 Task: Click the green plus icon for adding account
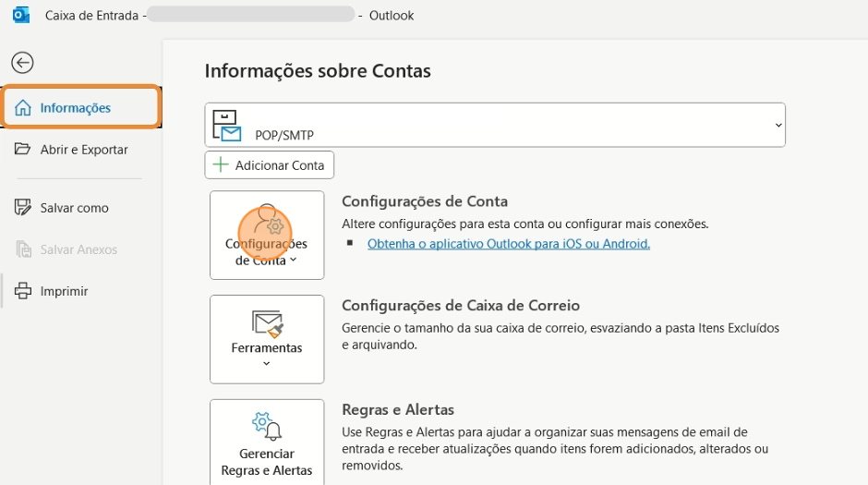pos(221,165)
